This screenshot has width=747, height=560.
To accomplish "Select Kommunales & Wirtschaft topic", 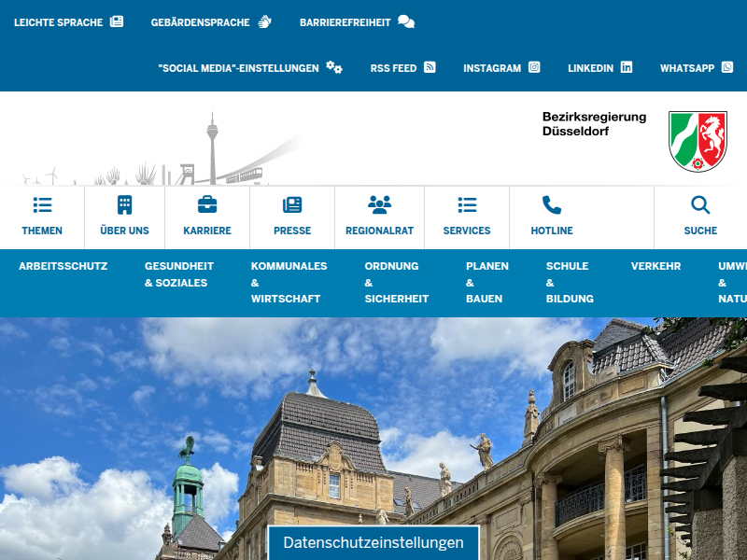I will point(289,283).
